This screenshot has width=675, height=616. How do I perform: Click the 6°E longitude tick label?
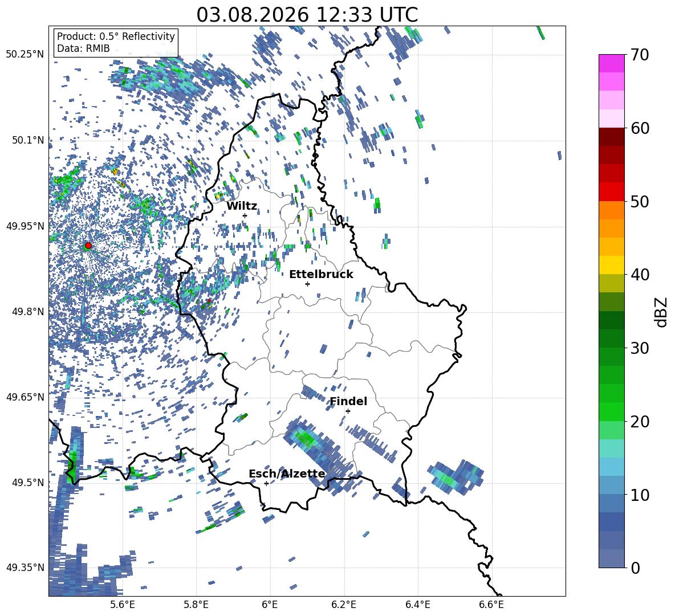pyautogui.click(x=270, y=605)
